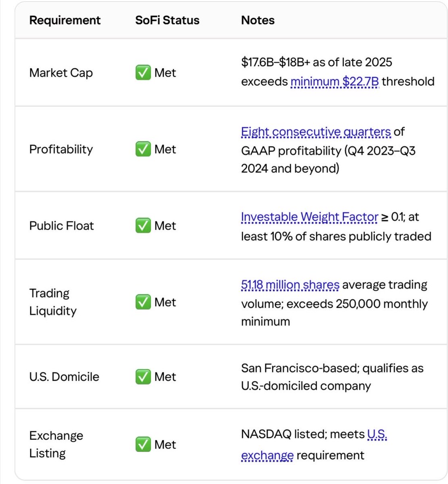
Task: Select the U.S. Domicile row label
Action: pos(64,377)
